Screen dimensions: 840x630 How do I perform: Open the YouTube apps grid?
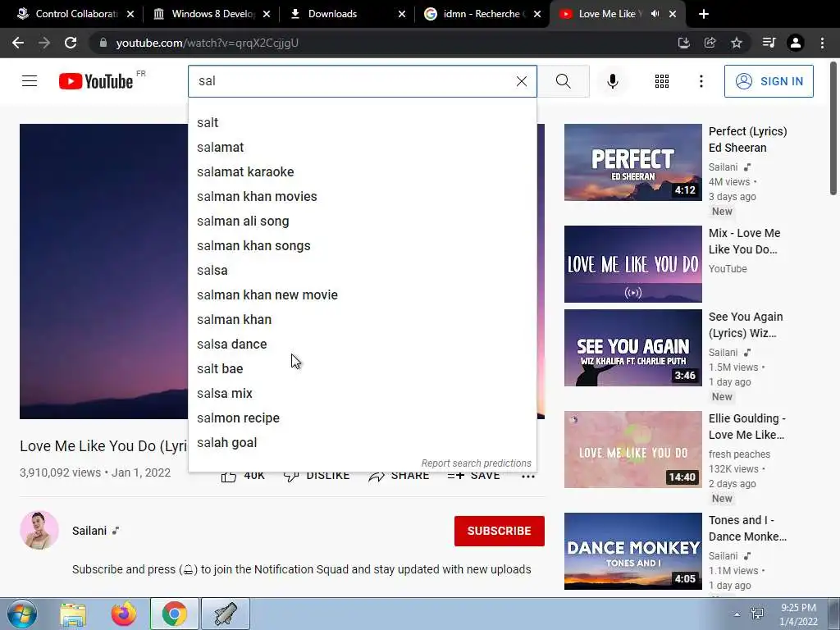tap(662, 81)
